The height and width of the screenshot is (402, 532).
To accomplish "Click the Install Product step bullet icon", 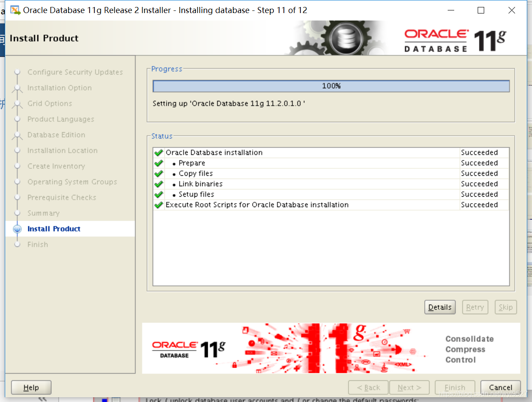I will click(17, 229).
